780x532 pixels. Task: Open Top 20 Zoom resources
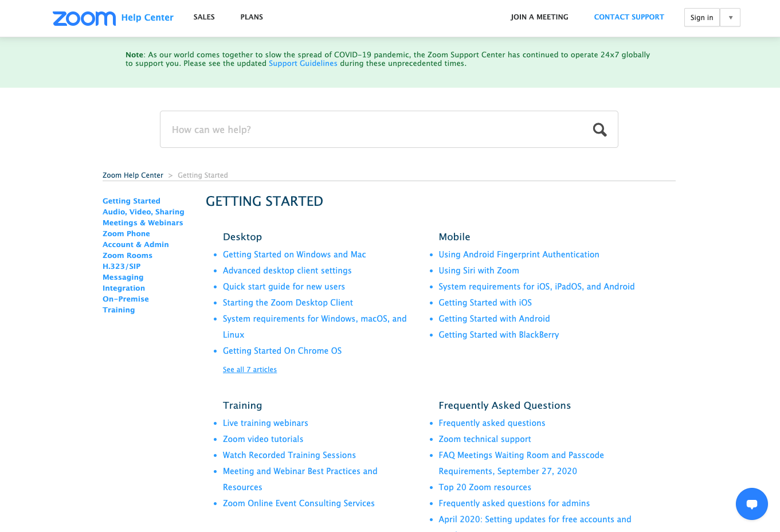point(485,487)
